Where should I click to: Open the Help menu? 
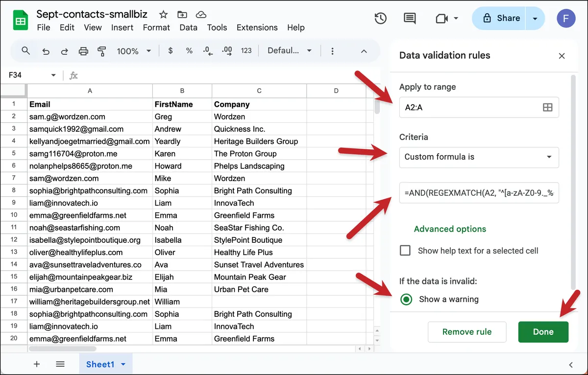pyautogui.click(x=296, y=27)
